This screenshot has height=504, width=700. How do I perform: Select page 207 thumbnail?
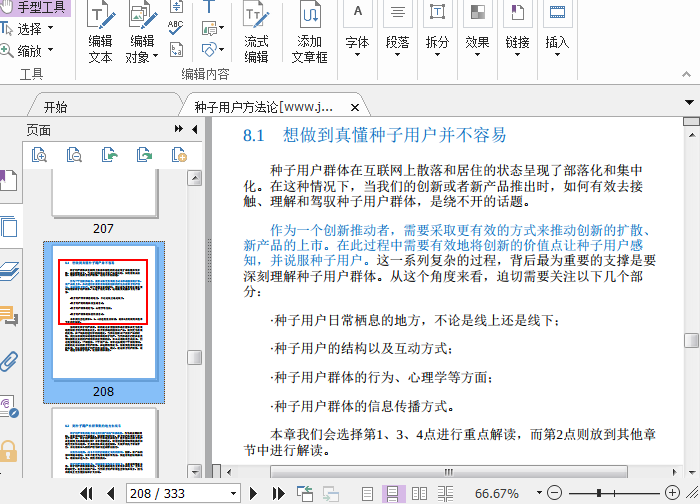105,193
